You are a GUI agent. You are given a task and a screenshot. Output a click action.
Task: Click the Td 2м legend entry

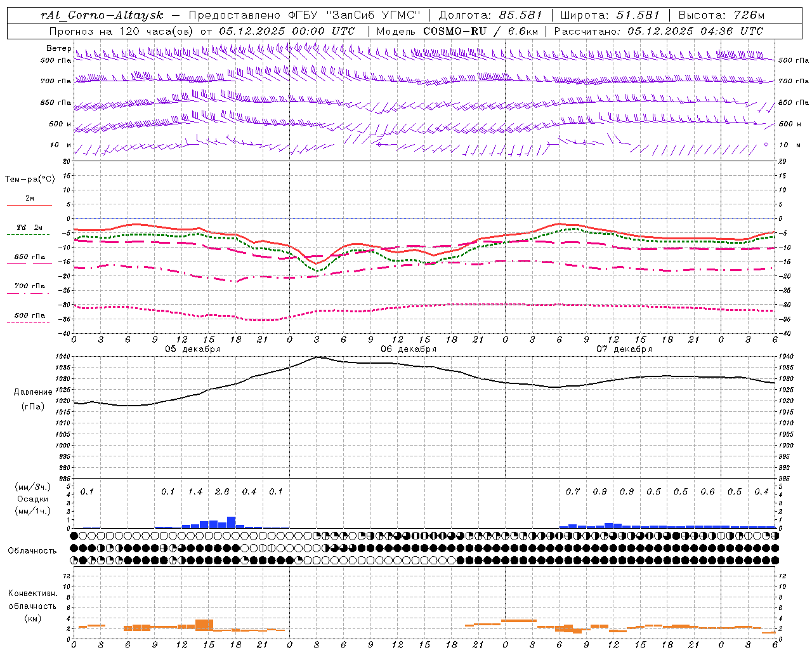pyautogui.click(x=29, y=227)
